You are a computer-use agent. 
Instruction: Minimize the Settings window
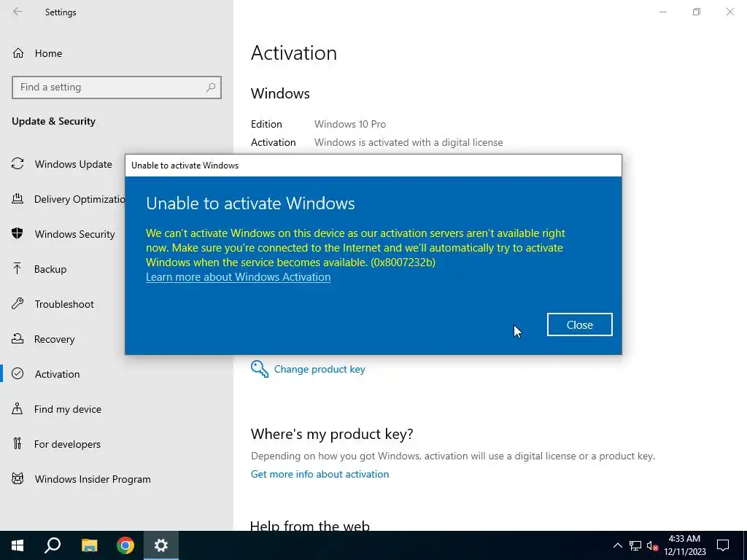tap(663, 12)
